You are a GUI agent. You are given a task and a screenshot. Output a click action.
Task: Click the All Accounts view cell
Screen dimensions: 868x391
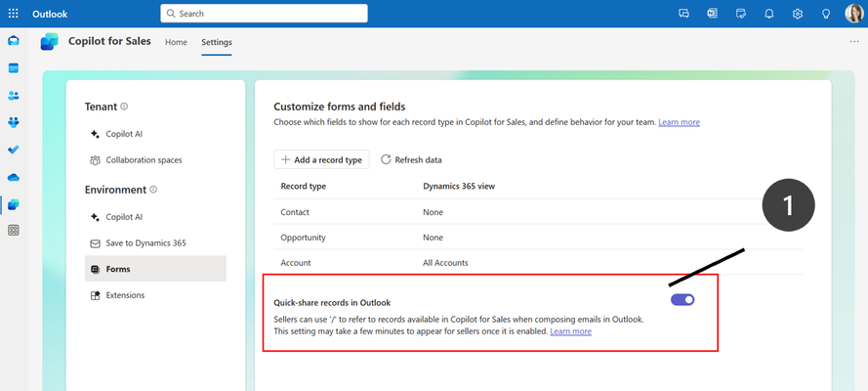(445, 263)
